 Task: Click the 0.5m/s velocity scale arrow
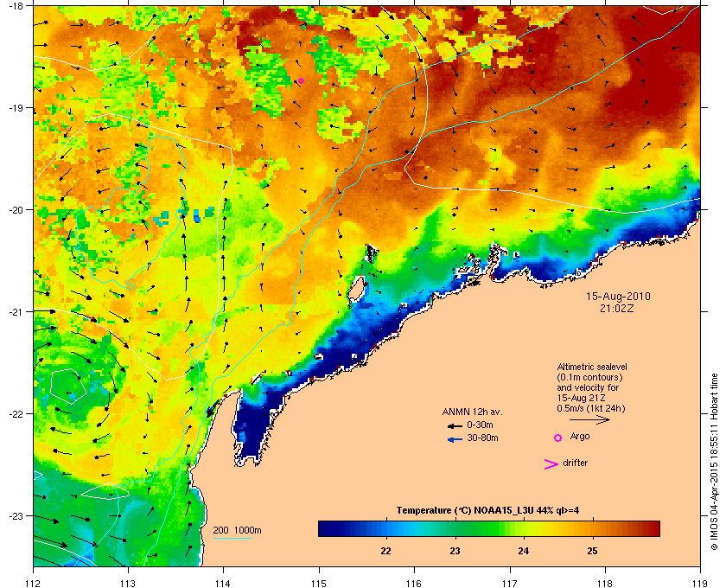coord(589,419)
